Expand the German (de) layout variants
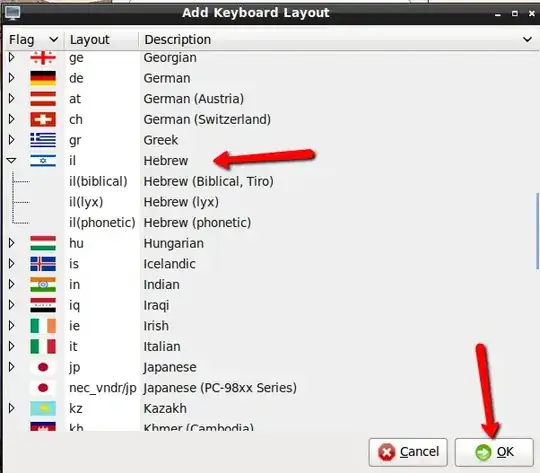The image size is (540, 473). pyautogui.click(x=11, y=78)
